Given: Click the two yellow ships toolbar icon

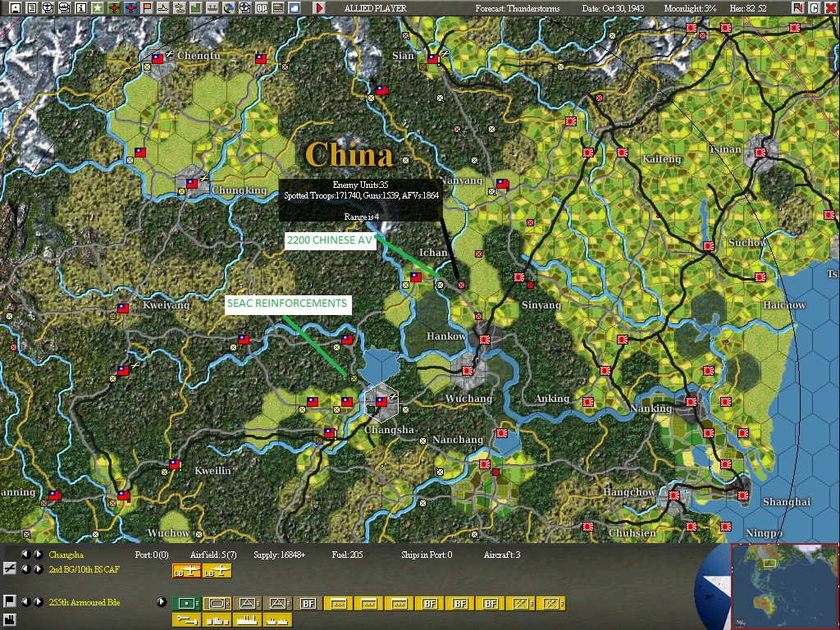Looking at the screenshot, I should tap(180, 8).
